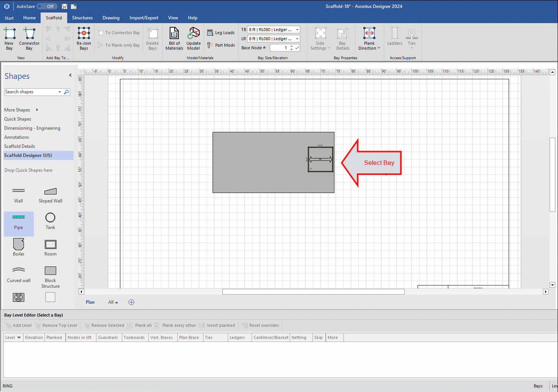
Task: Switch to the Structures ribbon tab
Action: (x=82, y=18)
